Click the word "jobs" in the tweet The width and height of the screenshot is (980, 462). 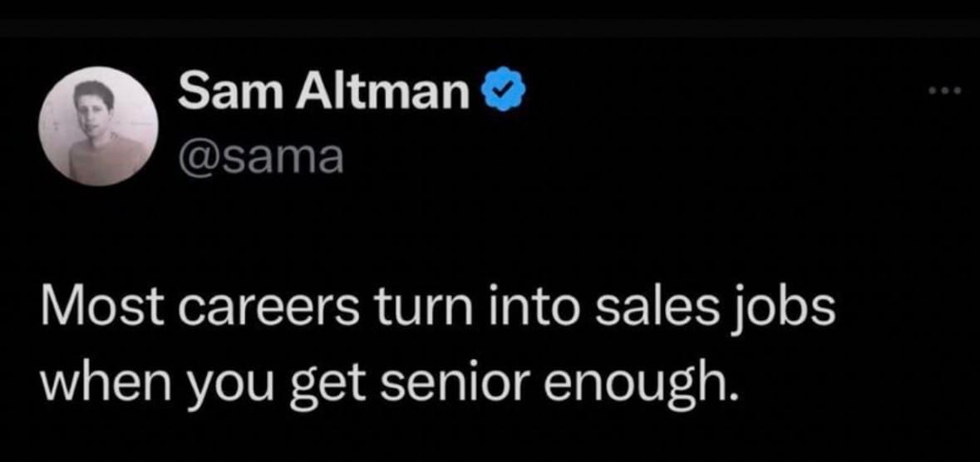(x=790, y=312)
